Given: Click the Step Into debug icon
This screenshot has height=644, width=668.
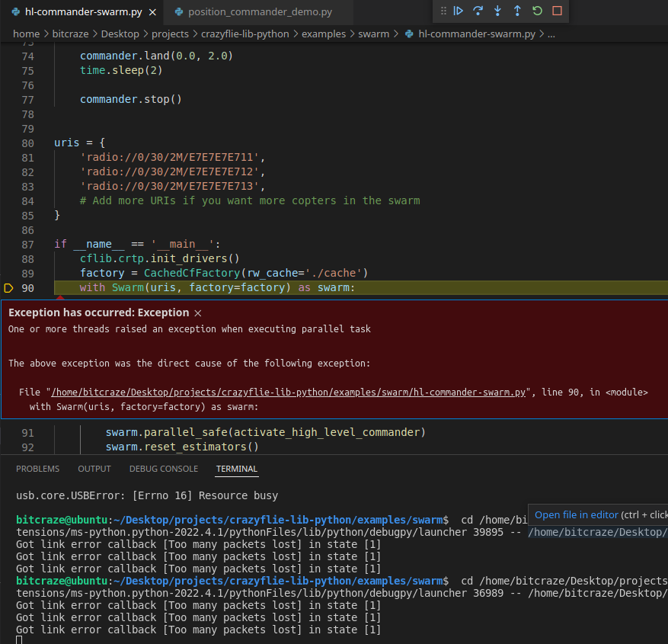Looking at the screenshot, I should coord(497,11).
